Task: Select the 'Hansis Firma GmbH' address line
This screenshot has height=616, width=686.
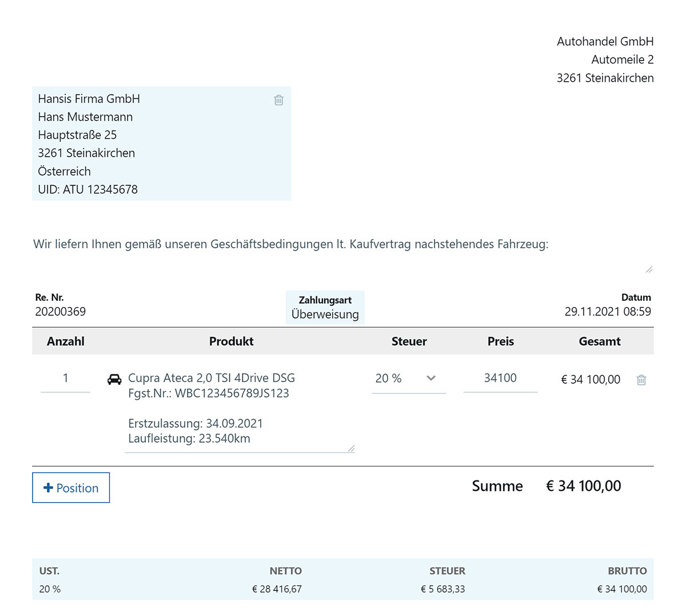Action: (89, 99)
